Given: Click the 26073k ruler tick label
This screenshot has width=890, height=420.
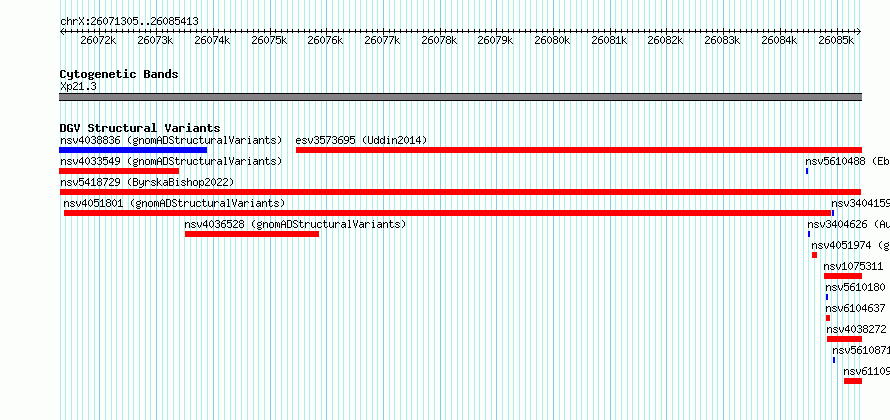Looking at the screenshot, I should point(156,40).
